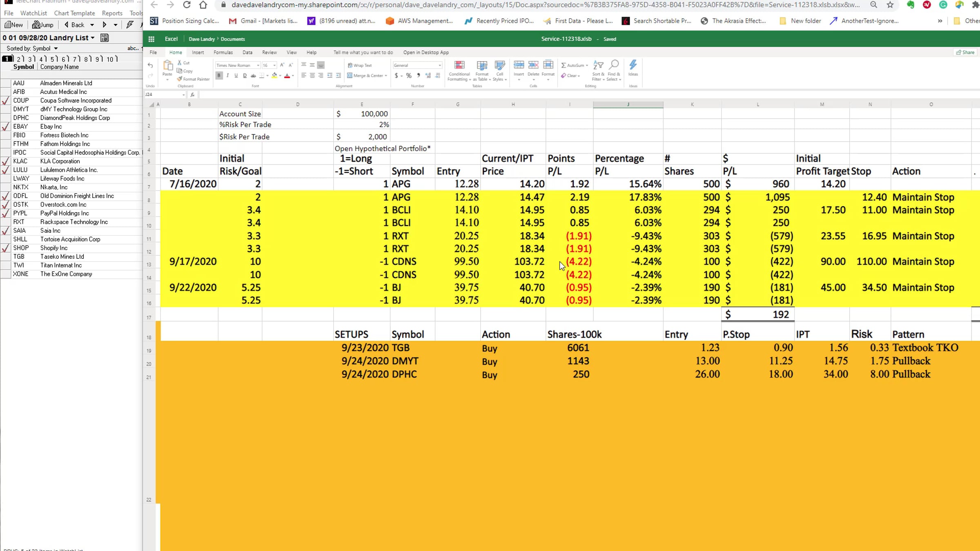Viewport: 980px width, 551px height.
Task: Click the Share button
Action: tap(966, 52)
